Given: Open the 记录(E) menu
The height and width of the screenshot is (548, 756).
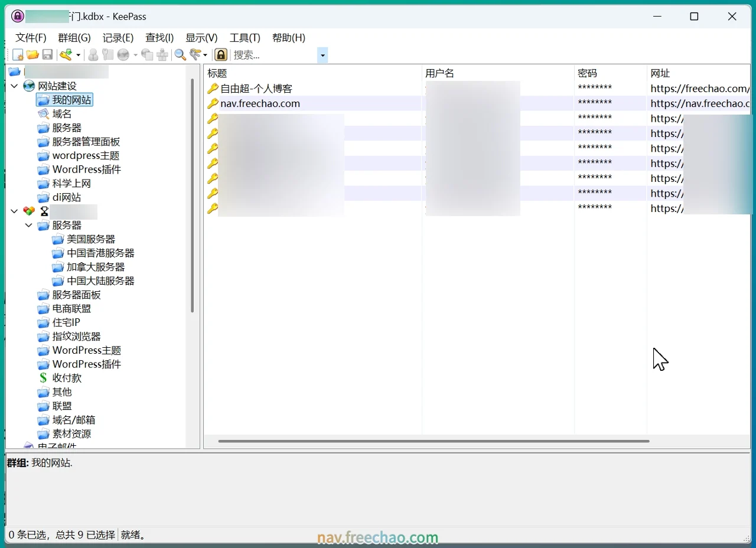Looking at the screenshot, I should [118, 38].
